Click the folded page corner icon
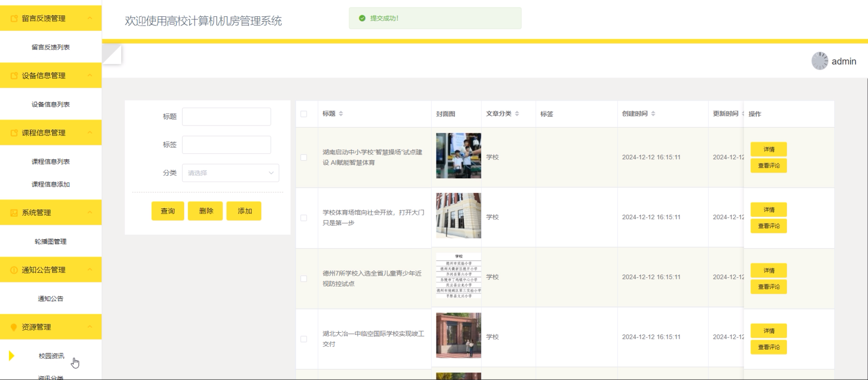This screenshot has width=868, height=380. [x=112, y=54]
